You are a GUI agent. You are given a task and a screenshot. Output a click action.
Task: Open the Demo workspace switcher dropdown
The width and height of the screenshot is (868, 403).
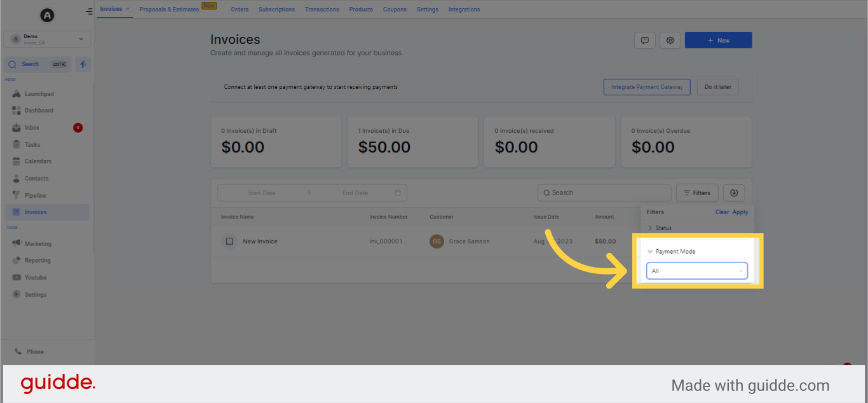(47, 39)
